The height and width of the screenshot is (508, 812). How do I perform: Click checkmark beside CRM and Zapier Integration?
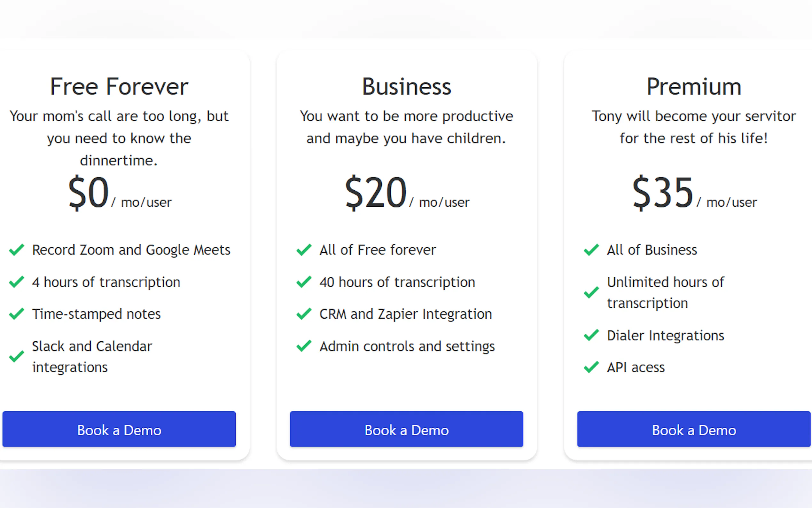(304, 314)
